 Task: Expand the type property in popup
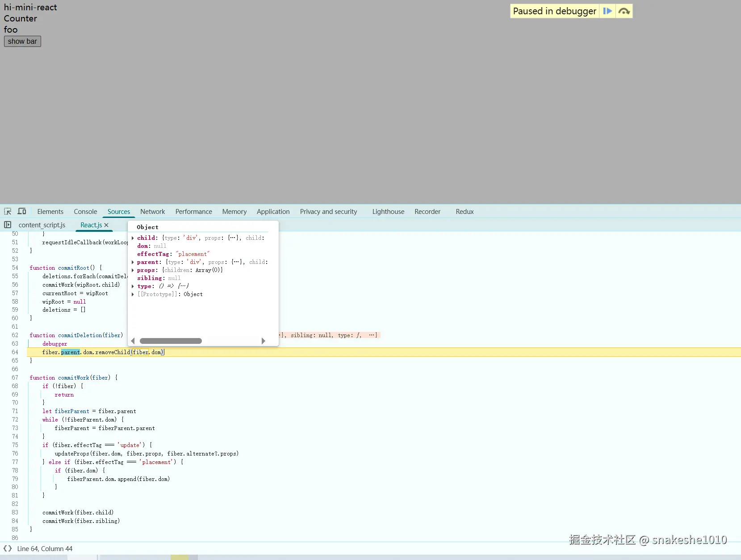coord(133,286)
